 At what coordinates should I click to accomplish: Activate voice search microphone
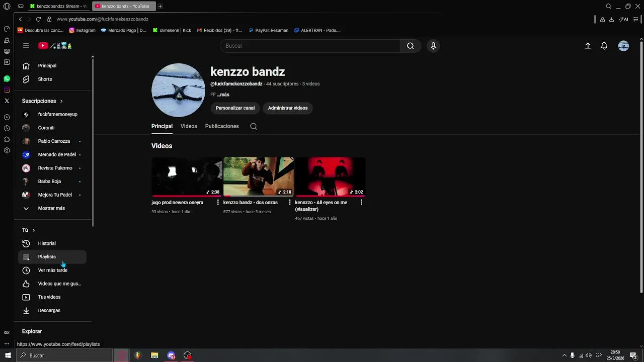(433, 46)
